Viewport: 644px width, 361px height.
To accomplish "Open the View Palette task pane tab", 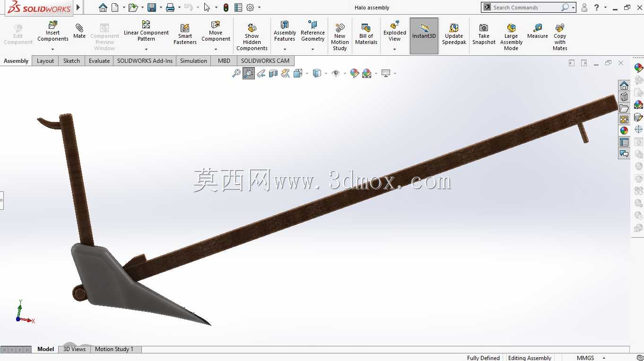I will (x=624, y=120).
